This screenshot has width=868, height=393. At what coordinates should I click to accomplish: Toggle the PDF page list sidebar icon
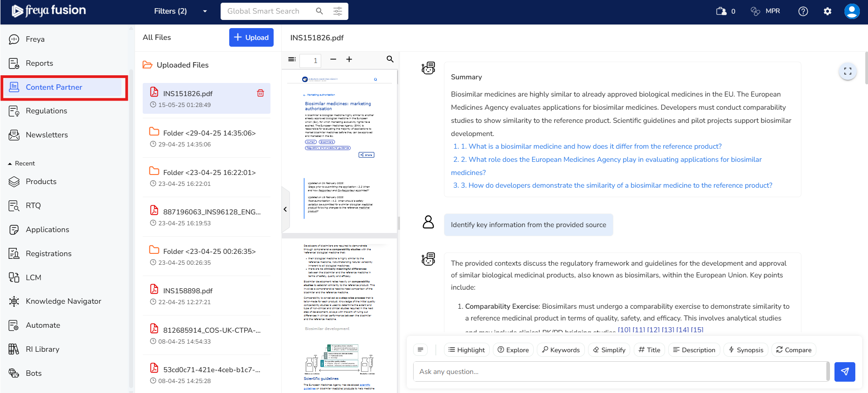point(292,59)
